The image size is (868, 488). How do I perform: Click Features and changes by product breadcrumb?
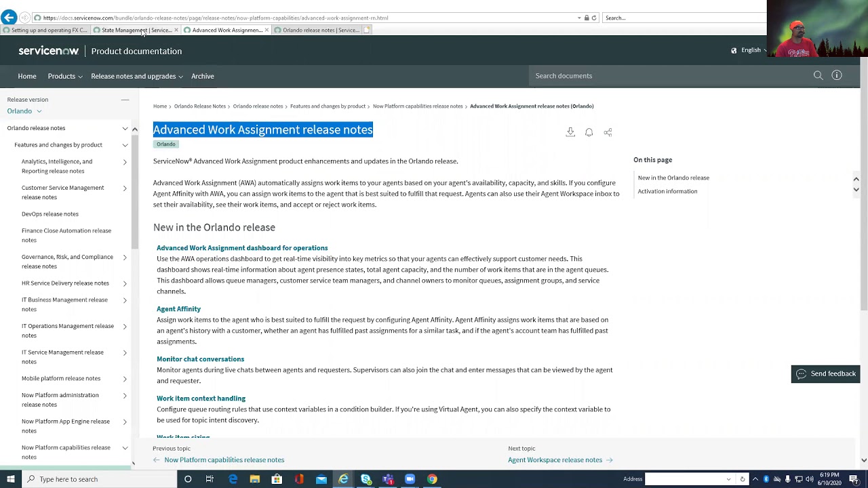(x=328, y=106)
